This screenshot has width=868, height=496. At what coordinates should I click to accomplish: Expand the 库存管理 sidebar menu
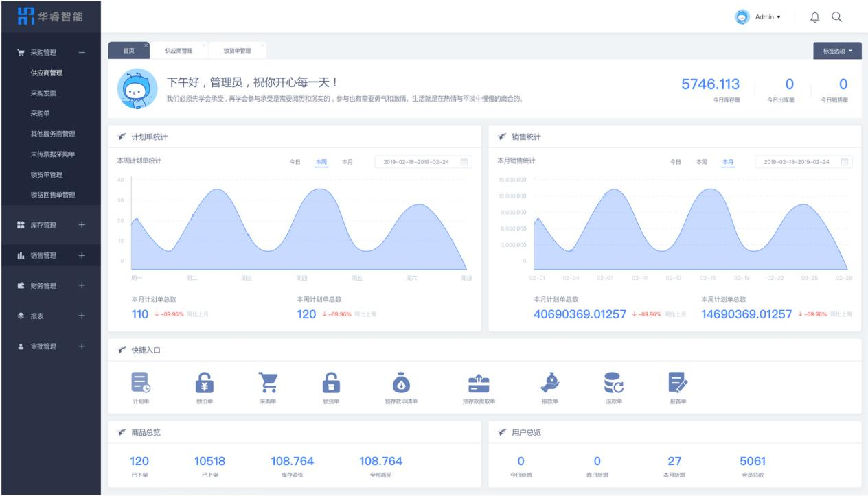[x=82, y=225]
